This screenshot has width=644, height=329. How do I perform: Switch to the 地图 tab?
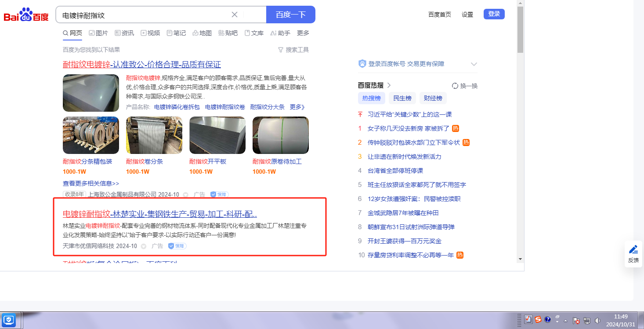click(202, 33)
